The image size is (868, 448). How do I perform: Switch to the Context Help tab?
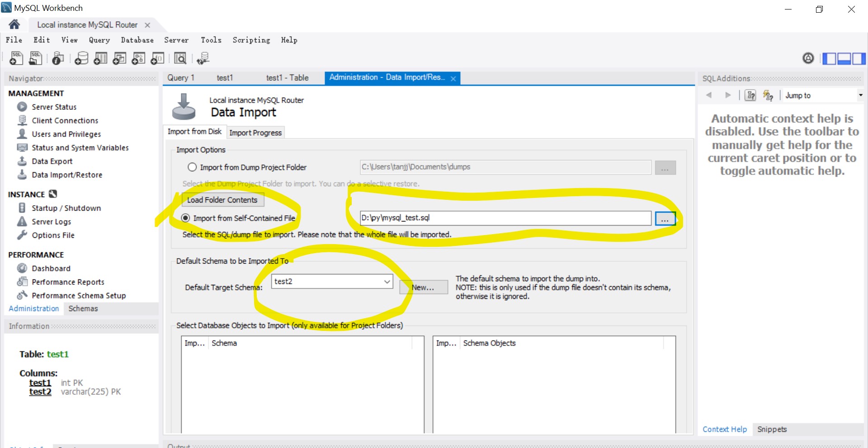click(725, 429)
